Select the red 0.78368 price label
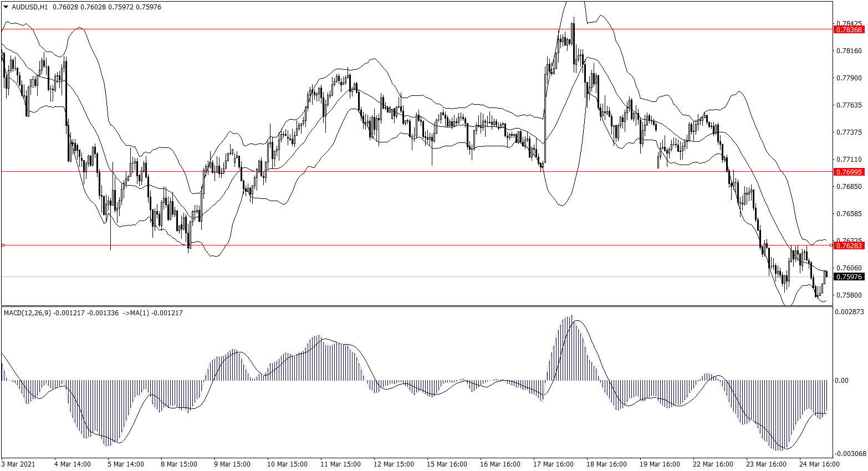Viewport: 868px width, 471px height. (849, 29)
